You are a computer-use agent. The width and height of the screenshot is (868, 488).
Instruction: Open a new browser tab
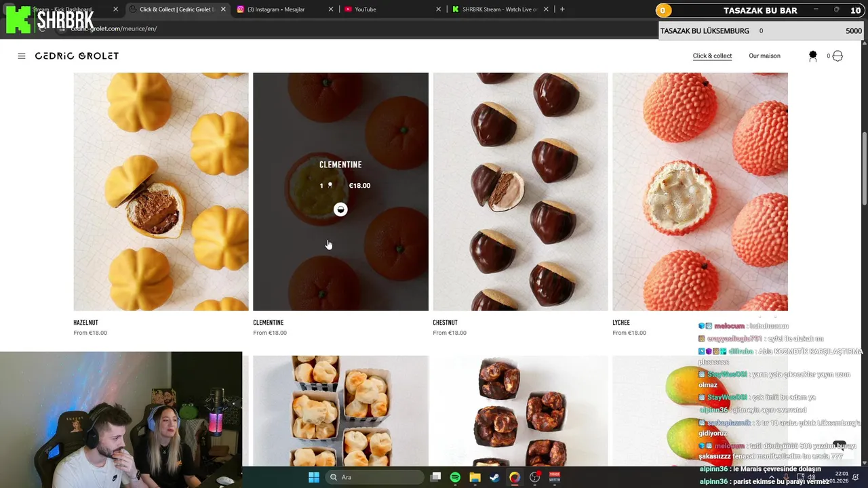coord(562,9)
